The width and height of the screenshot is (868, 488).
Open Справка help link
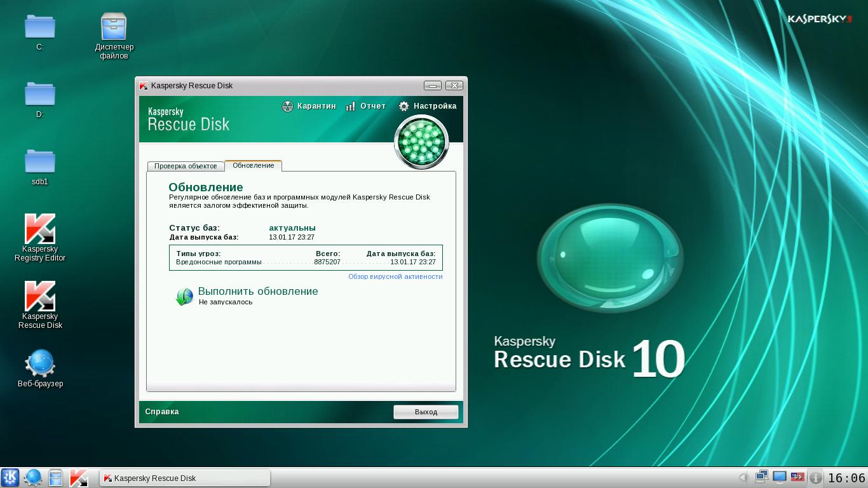tap(162, 412)
